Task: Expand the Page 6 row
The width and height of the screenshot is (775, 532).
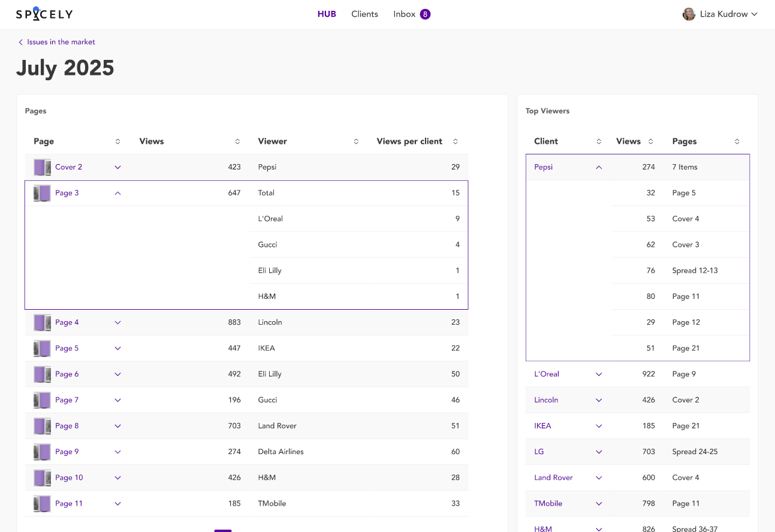Action: click(x=117, y=374)
